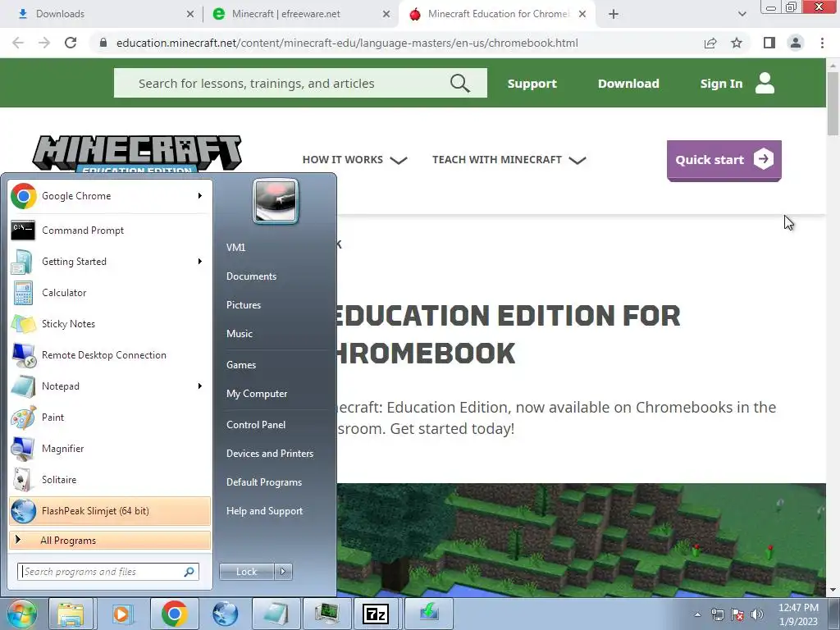The height and width of the screenshot is (630, 840).
Task: Open Help and Support
Action: click(265, 511)
